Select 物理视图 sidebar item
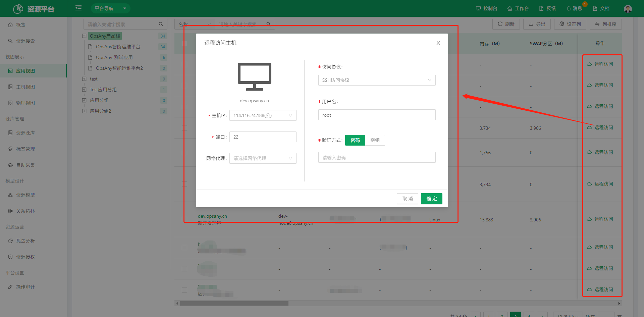Image resolution: width=644 pixels, height=317 pixels. tap(34, 103)
